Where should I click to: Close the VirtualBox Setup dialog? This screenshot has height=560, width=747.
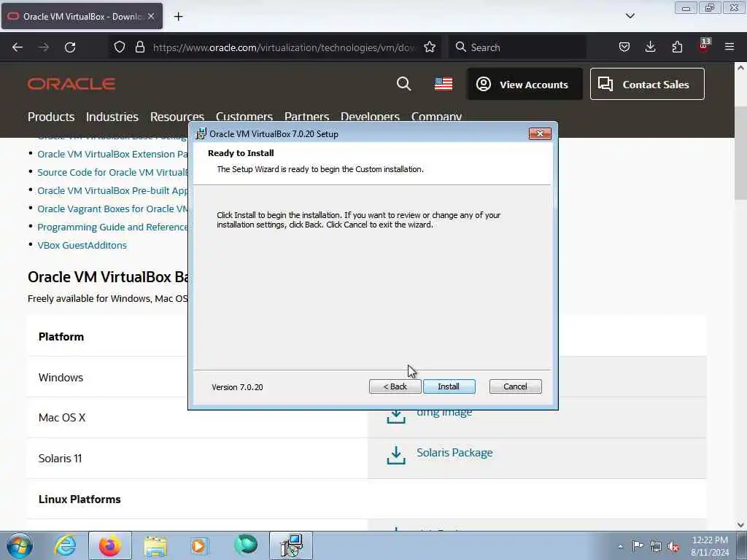click(x=540, y=134)
